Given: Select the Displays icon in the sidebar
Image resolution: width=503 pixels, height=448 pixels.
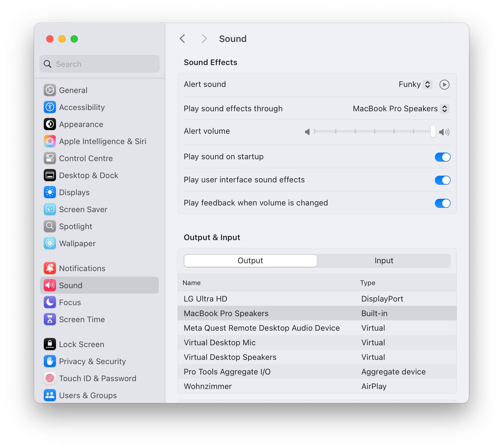Looking at the screenshot, I should coord(50,192).
